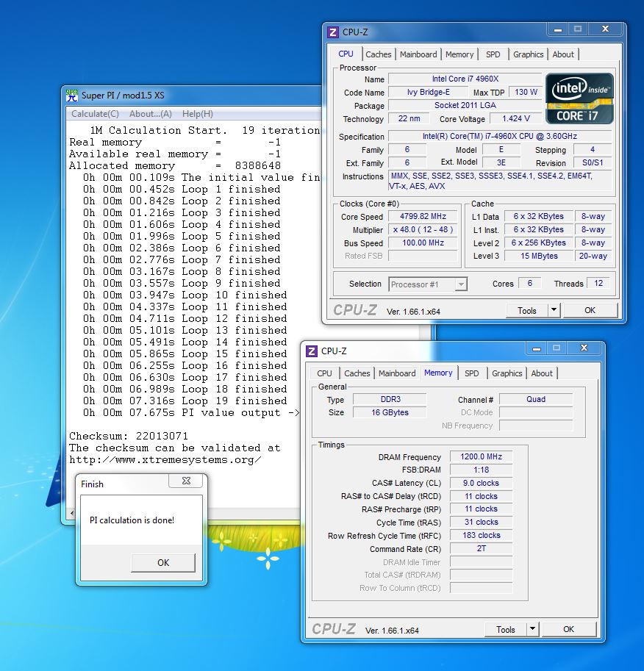644x671 pixels.
Task: Expand the Tools dropdown arrow in the bottom CPU-Z window
Action: click(x=533, y=629)
